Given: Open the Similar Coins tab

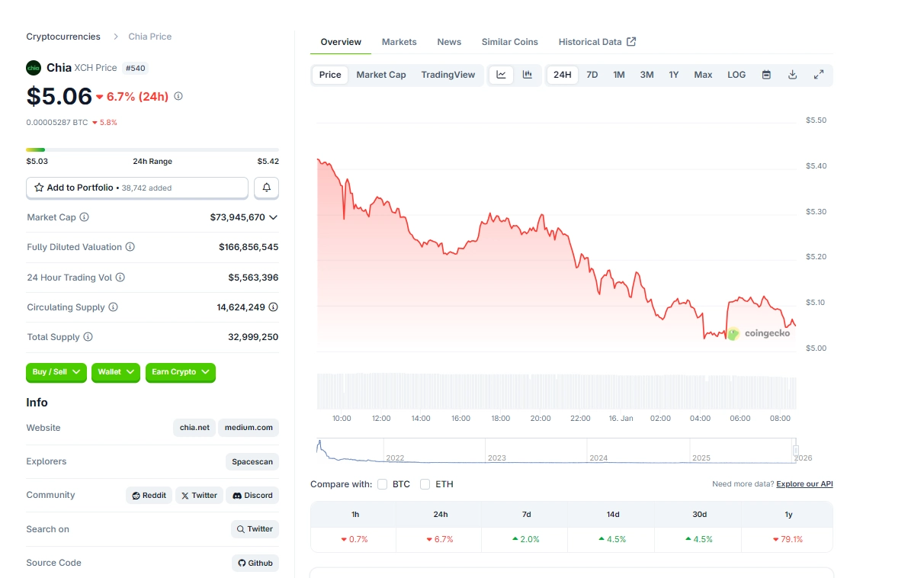Looking at the screenshot, I should coord(509,42).
